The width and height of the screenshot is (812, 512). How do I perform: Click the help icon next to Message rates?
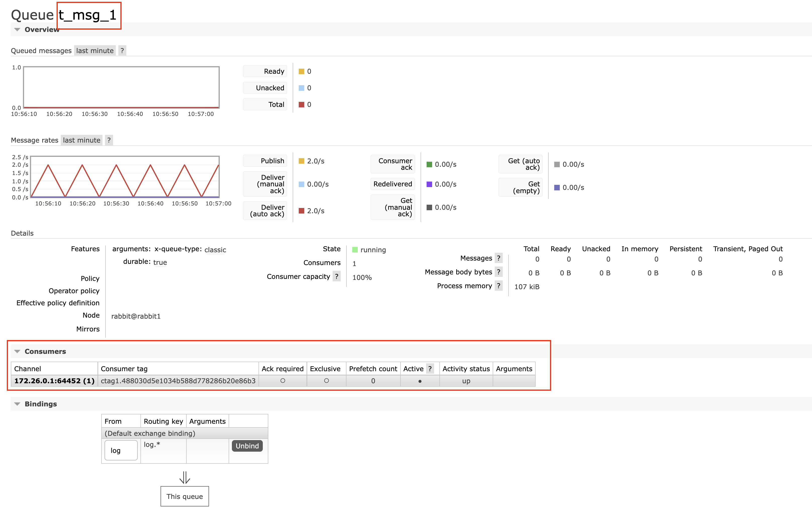click(109, 140)
